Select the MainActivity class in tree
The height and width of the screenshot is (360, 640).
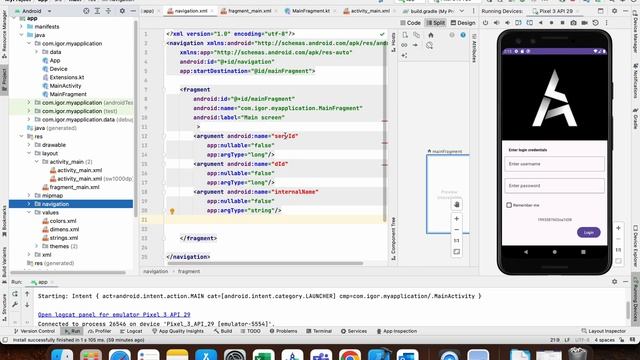(x=65, y=86)
